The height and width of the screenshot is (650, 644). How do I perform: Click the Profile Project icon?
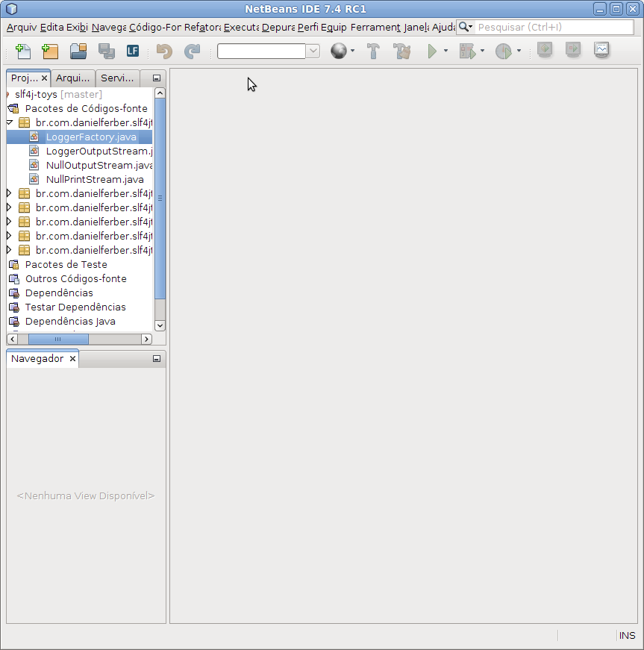pos(504,51)
